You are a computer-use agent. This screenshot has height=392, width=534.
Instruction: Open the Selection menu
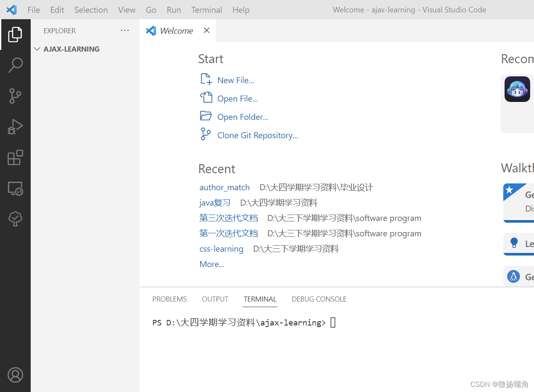[91, 10]
